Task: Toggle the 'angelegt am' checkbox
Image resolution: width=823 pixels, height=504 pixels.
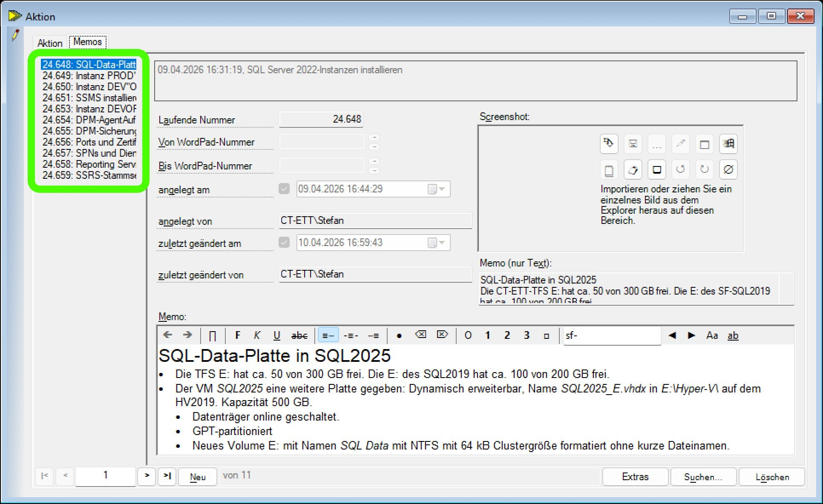Action: (x=284, y=189)
